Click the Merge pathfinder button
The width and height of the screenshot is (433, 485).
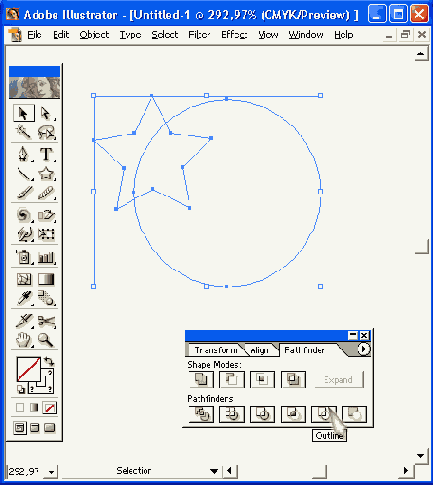(x=262, y=414)
